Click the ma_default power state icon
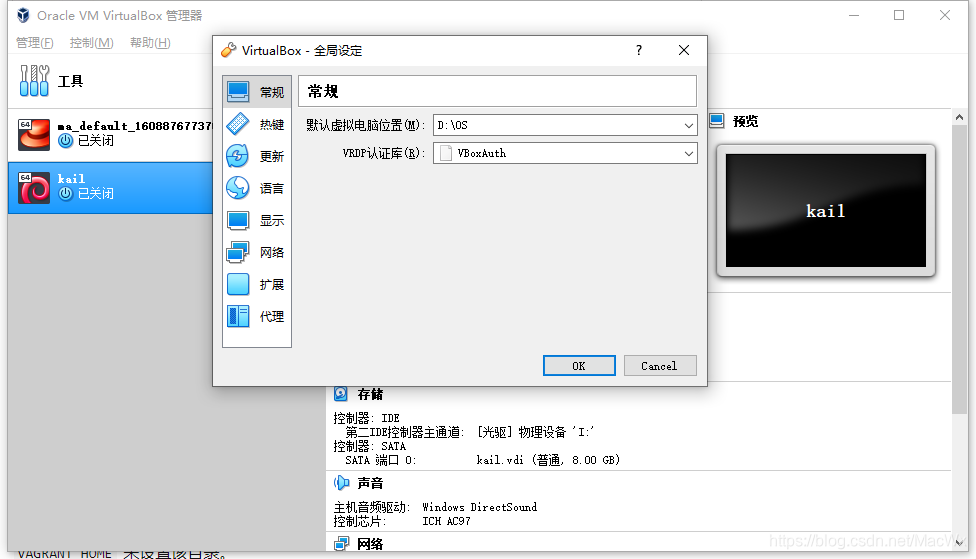Image resolution: width=976 pixels, height=559 pixels. pos(65,141)
